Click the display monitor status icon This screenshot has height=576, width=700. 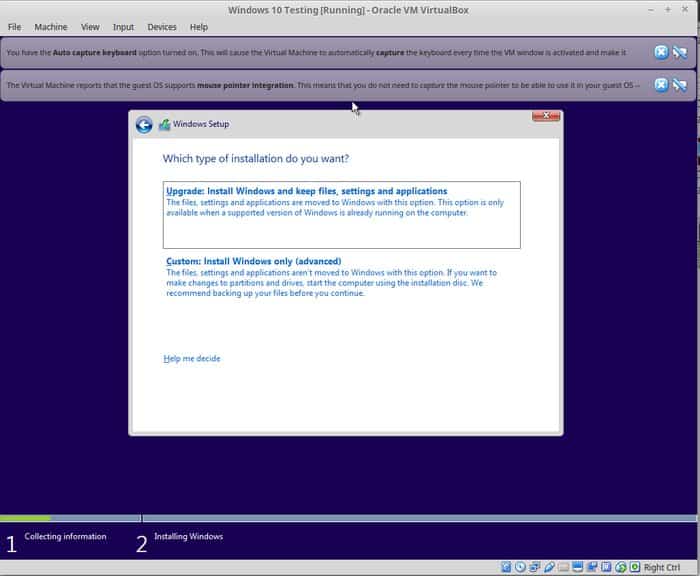(578, 567)
